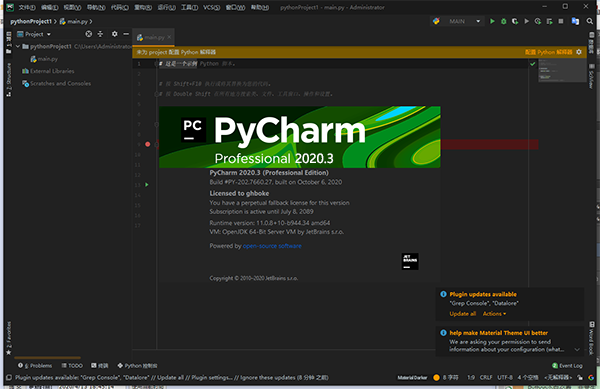Click the status bar plugin updates message
This screenshot has width=600, height=389.
(x=171, y=378)
